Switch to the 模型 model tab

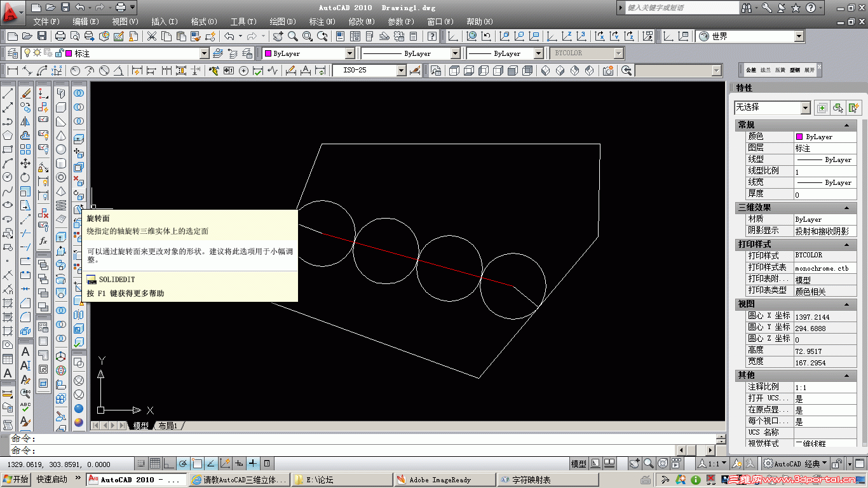[x=140, y=426]
